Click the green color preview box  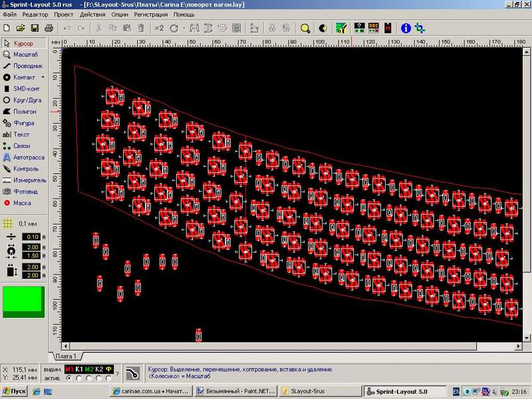(x=22, y=301)
